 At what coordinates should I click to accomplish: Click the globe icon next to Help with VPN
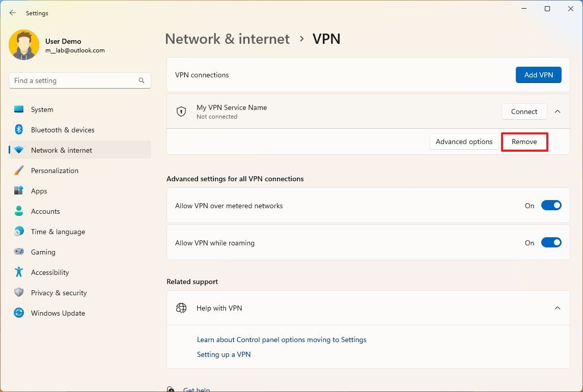[181, 308]
